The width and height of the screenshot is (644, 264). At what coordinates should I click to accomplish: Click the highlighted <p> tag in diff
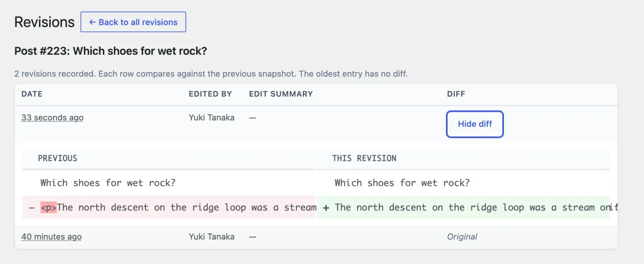click(48, 207)
